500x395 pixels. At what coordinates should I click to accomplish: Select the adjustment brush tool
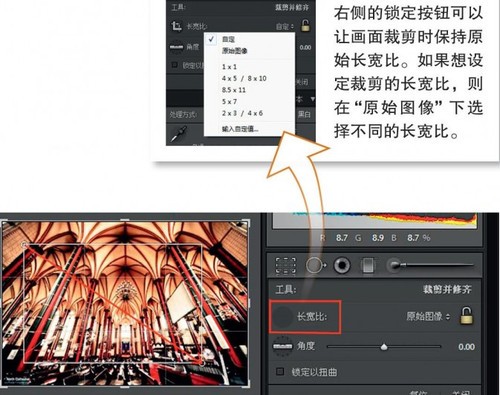(x=430, y=265)
